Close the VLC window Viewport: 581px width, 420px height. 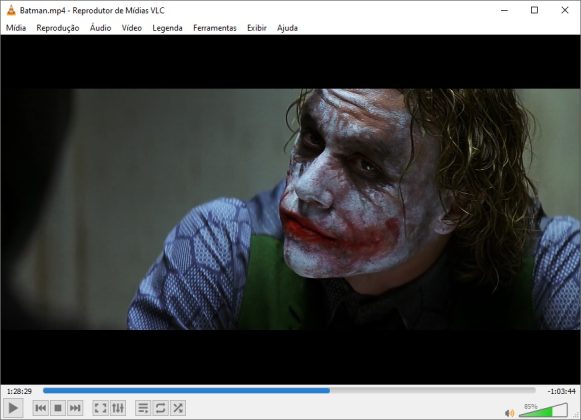tap(565, 10)
